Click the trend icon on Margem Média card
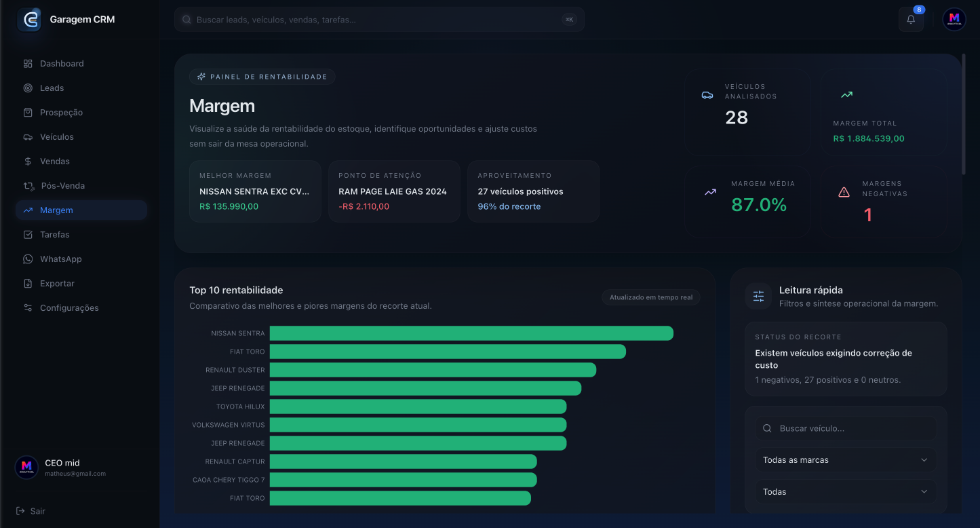Image resolution: width=980 pixels, height=528 pixels. point(710,192)
